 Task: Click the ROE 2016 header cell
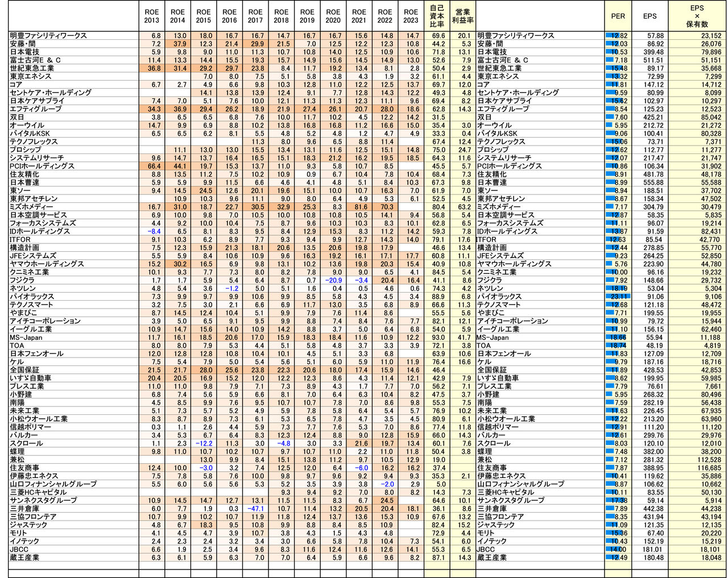coord(229,16)
